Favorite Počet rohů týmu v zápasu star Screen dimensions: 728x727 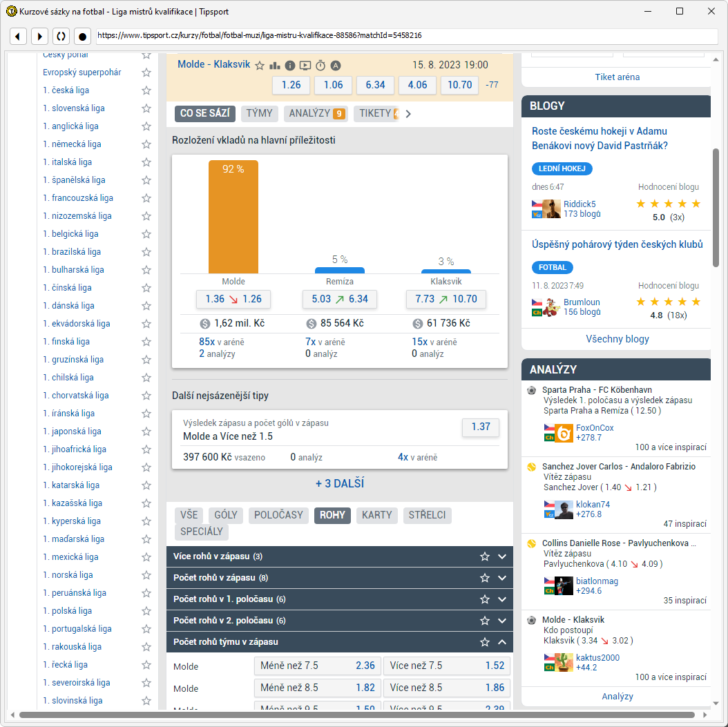tap(485, 641)
